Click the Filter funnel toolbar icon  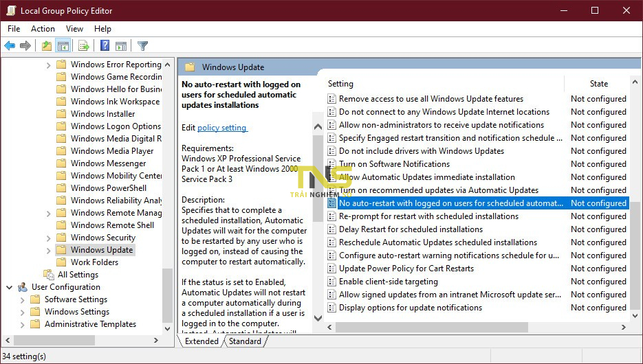click(143, 46)
